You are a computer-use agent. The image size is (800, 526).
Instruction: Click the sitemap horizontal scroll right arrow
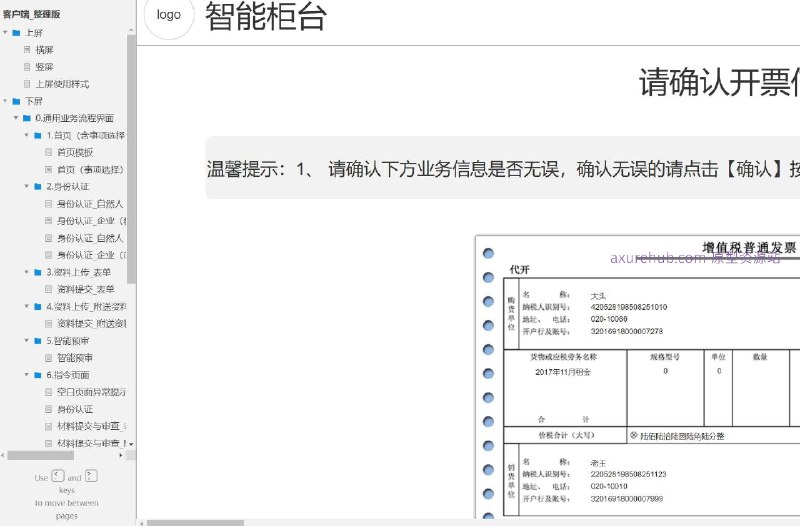(x=121, y=455)
